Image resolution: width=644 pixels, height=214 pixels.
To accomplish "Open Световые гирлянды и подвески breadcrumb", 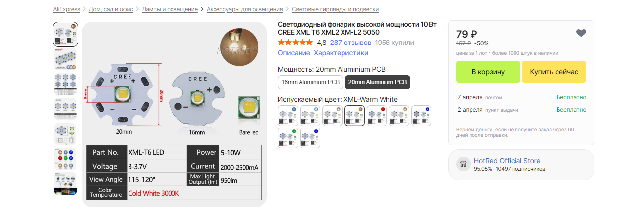I will coord(335,9).
